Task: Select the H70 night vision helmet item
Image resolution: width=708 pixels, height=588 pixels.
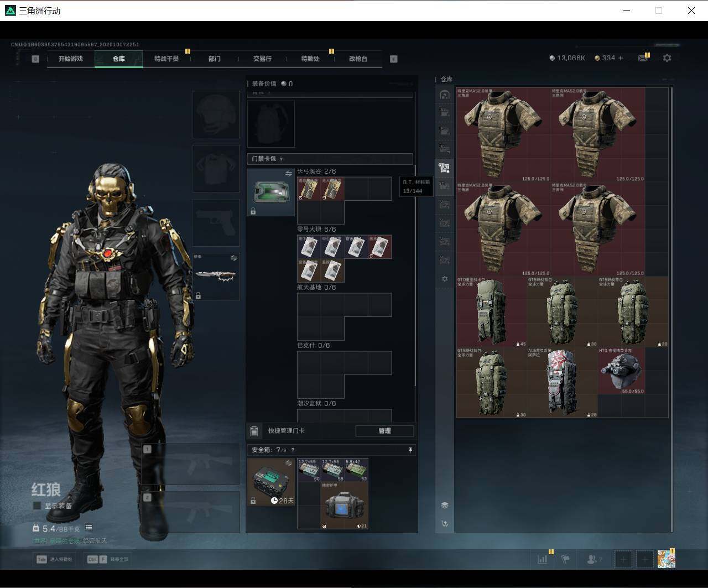Action: pos(622,371)
